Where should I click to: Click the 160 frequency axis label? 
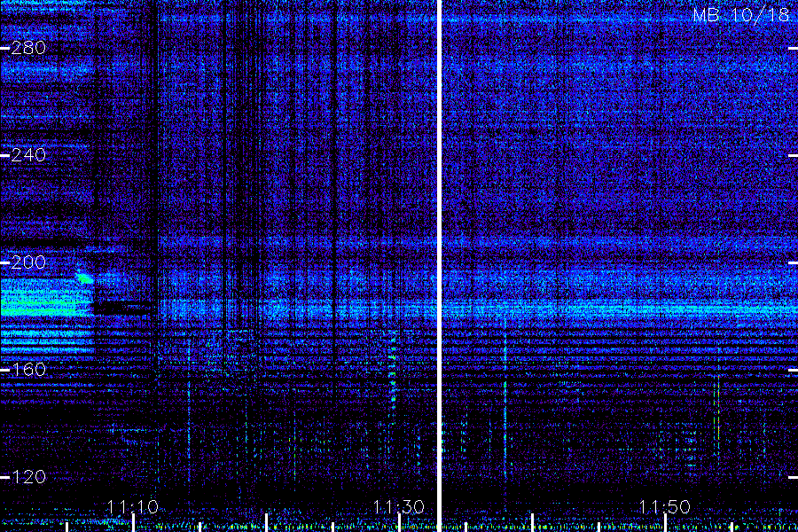coord(28,369)
